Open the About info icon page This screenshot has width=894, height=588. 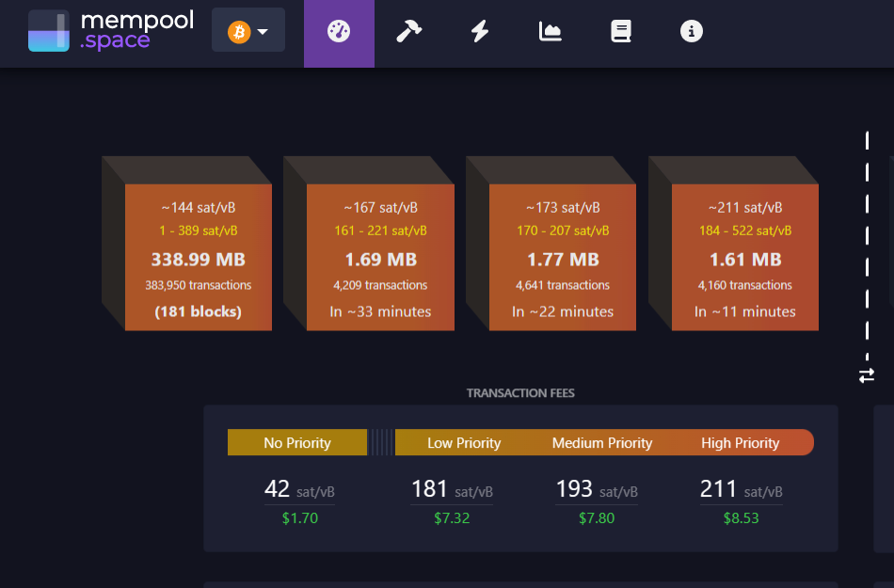point(692,32)
